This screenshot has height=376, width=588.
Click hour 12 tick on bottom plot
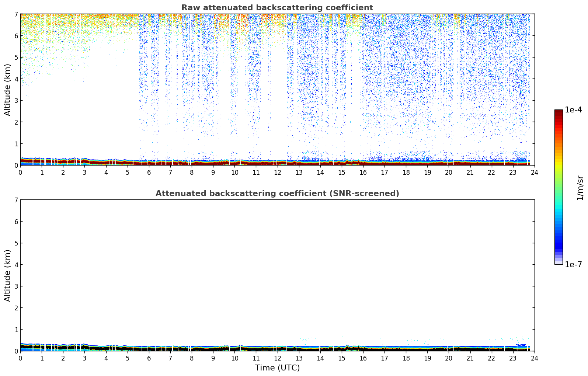click(x=277, y=358)
